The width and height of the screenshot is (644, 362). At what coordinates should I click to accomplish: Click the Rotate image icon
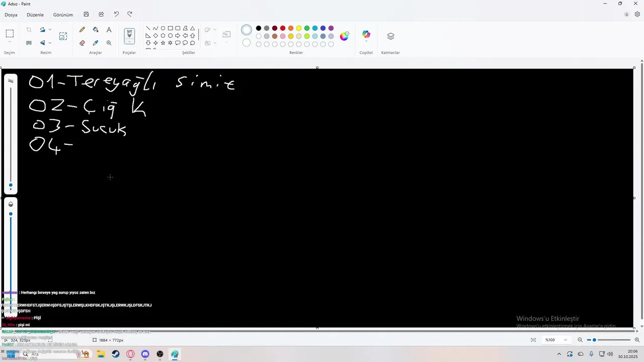[42, 30]
